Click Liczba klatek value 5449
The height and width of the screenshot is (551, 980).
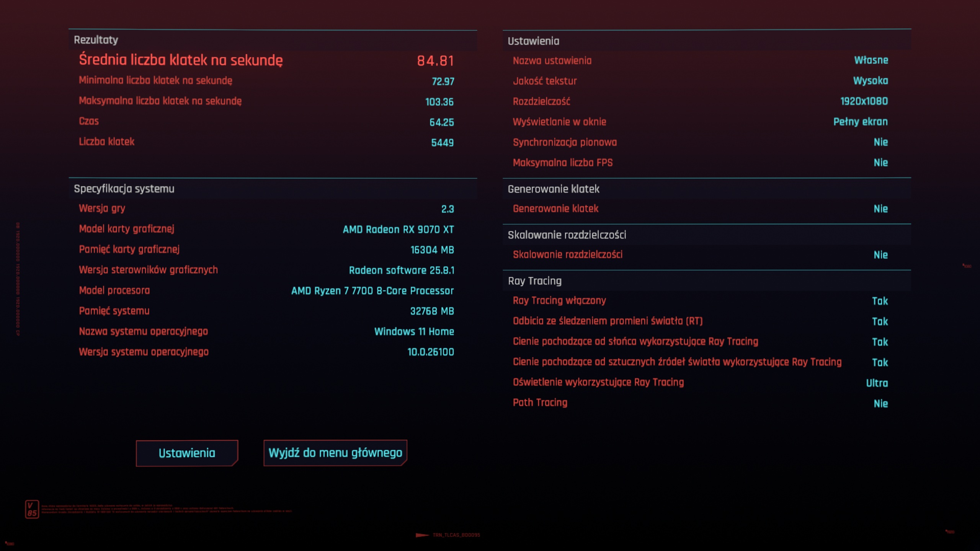443,142
